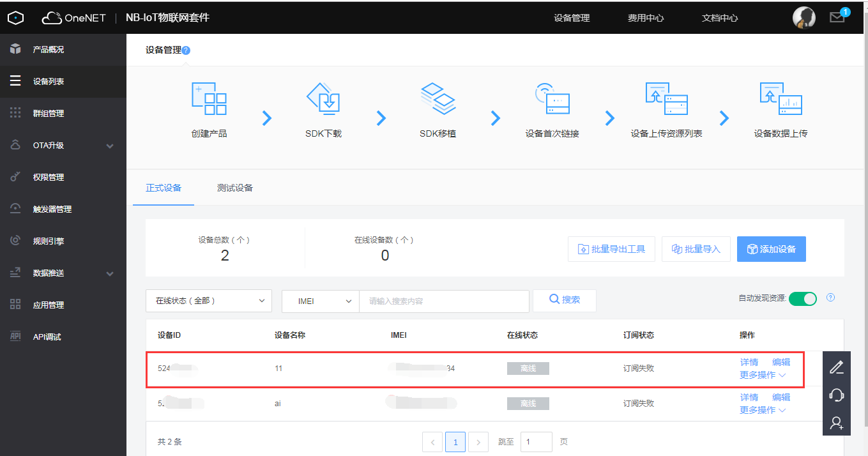
Task: Open 详情 for device ai
Action: tap(749, 397)
